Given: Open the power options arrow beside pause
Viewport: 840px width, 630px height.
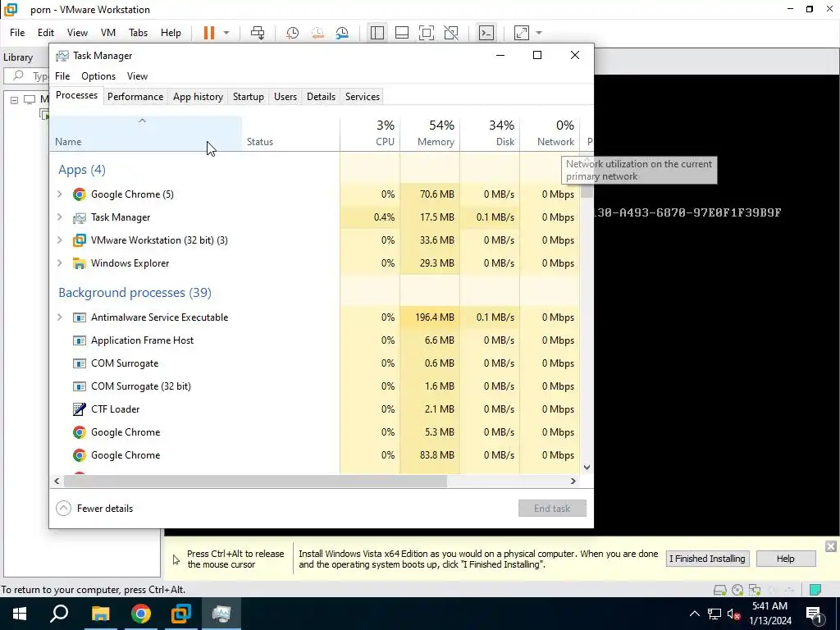Looking at the screenshot, I should (226, 33).
